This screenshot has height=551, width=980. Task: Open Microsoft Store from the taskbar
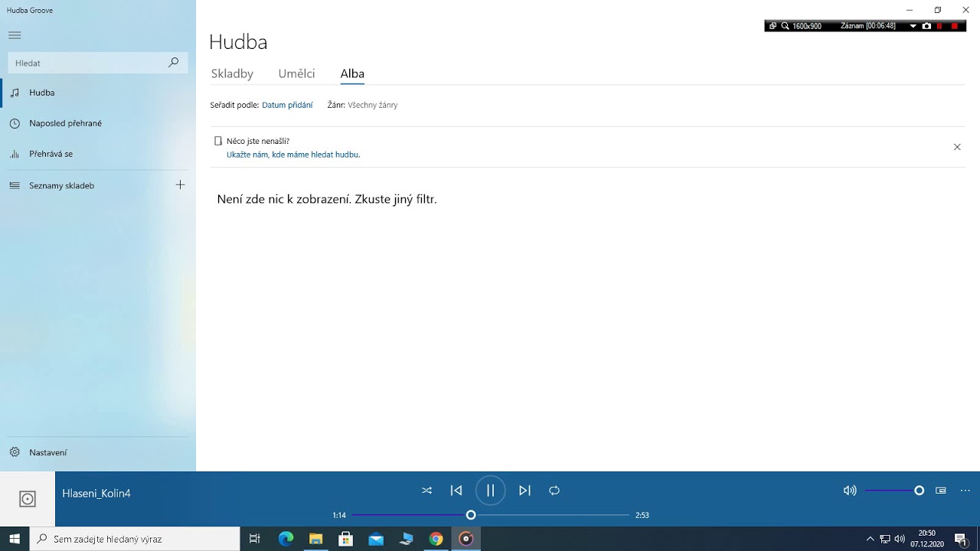(345, 539)
